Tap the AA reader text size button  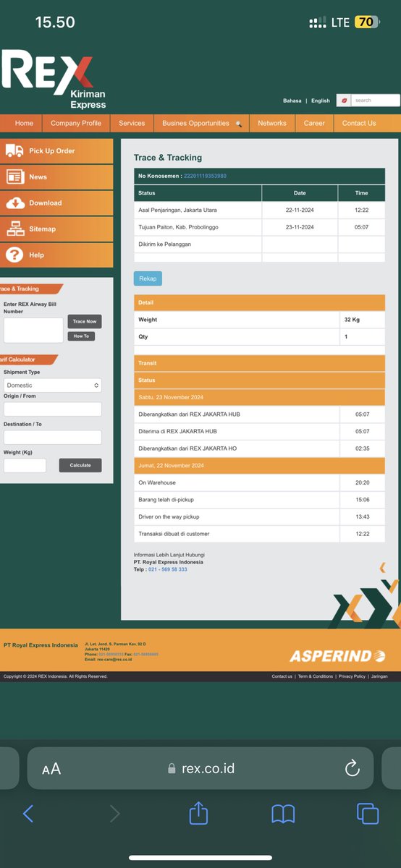pyautogui.click(x=51, y=769)
